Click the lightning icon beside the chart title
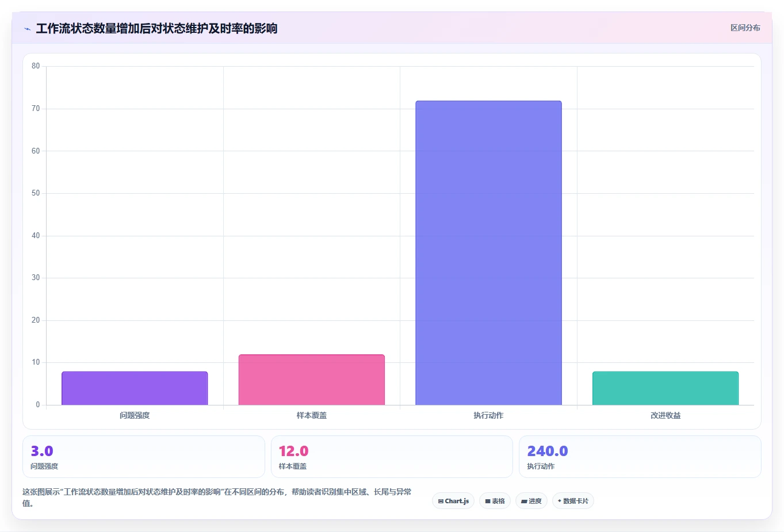 click(x=27, y=29)
